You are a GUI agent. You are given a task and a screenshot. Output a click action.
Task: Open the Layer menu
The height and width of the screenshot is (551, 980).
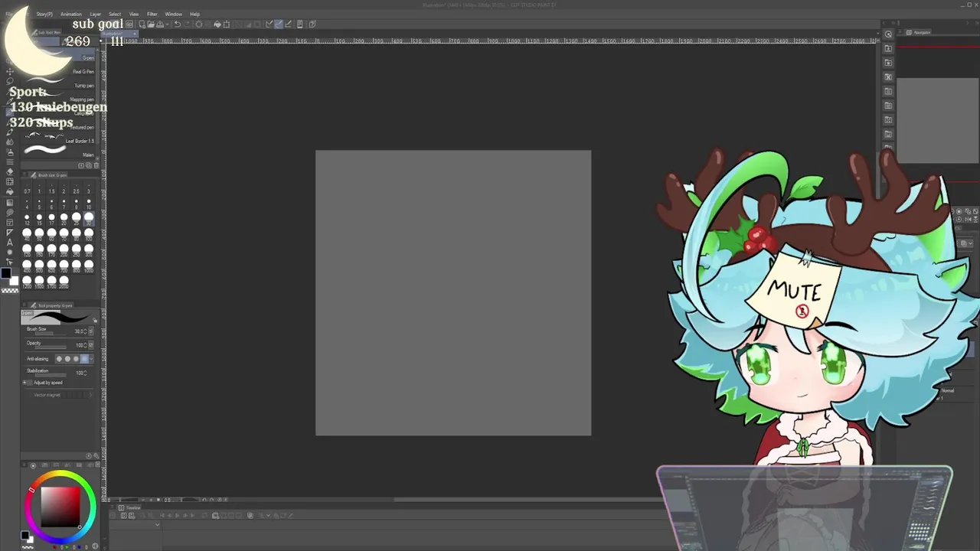tap(95, 14)
